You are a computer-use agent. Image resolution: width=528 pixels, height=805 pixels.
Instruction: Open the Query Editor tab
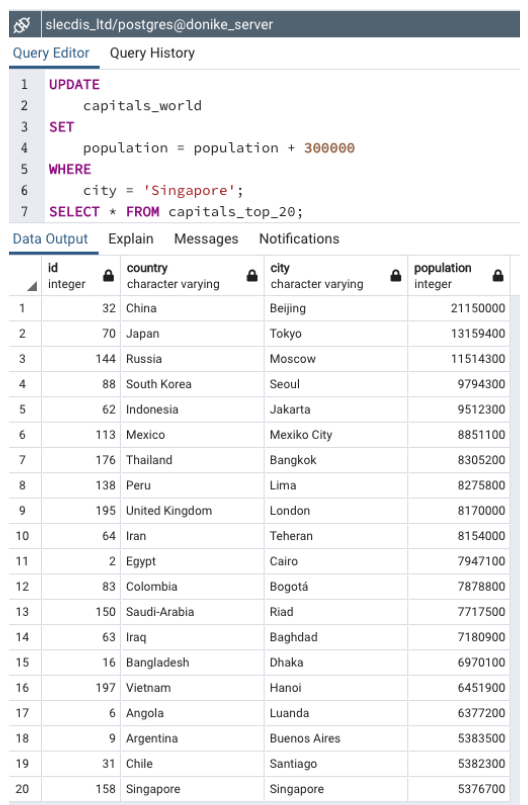51,53
